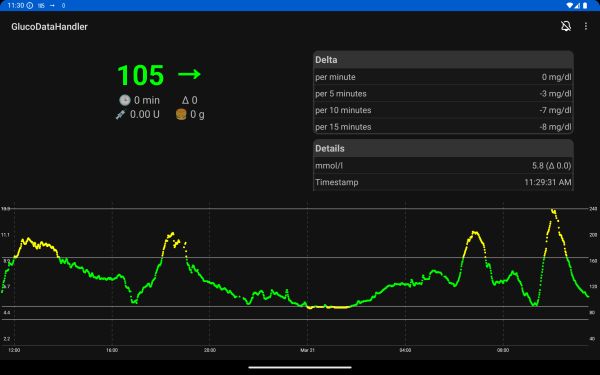Tap the 5.8 (Δ 0.0) value
The width and height of the screenshot is (600, 375).
[x=551, y=166]
